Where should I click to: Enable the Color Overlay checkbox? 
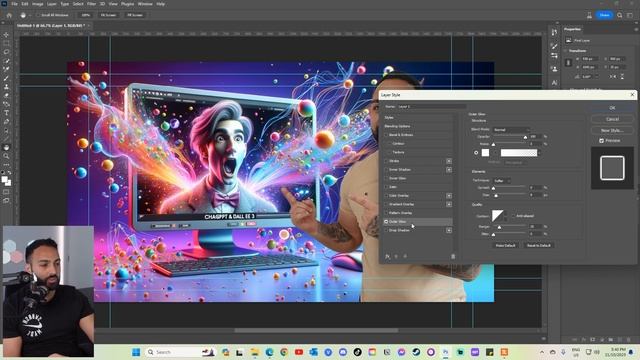(386, 196)
